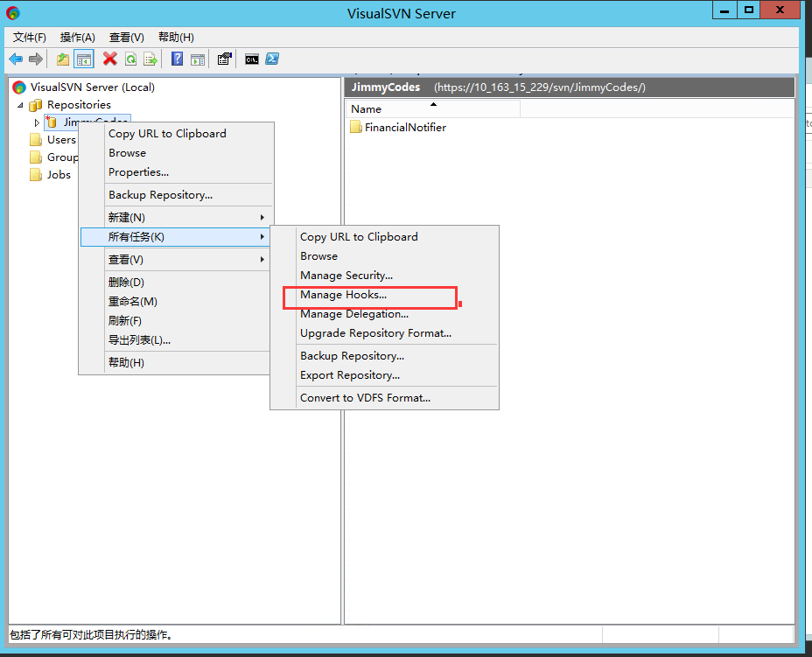
Task: Choose Manage Security... in submenu
Action: pos(384,276)
